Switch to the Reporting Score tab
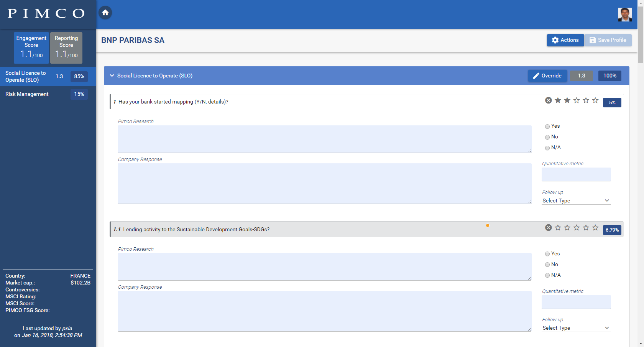644x347 pixels. 66,48
